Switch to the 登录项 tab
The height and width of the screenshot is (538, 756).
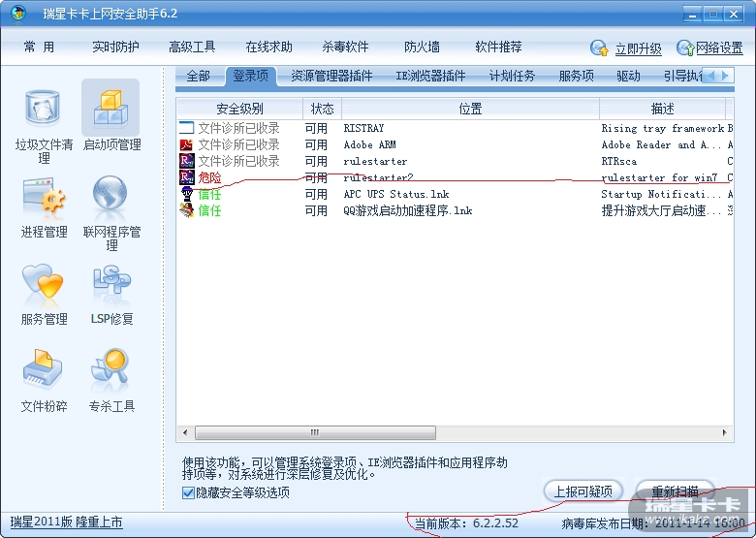pos(251,76)
